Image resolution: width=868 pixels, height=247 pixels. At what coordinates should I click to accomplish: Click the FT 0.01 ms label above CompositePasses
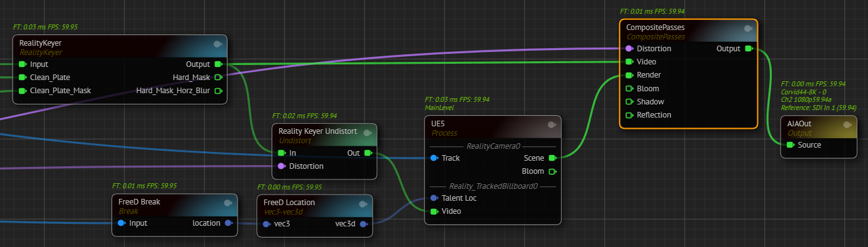(x=652, y=12)
